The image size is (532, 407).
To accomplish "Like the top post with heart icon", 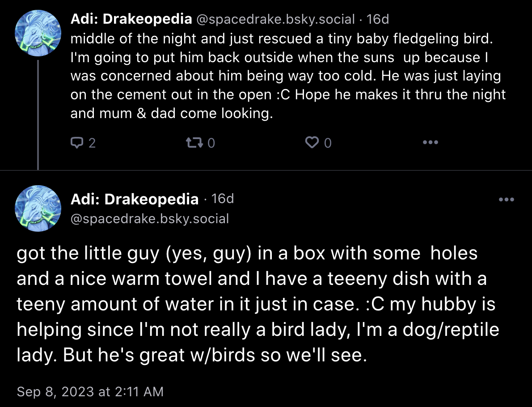I will 312,143.
